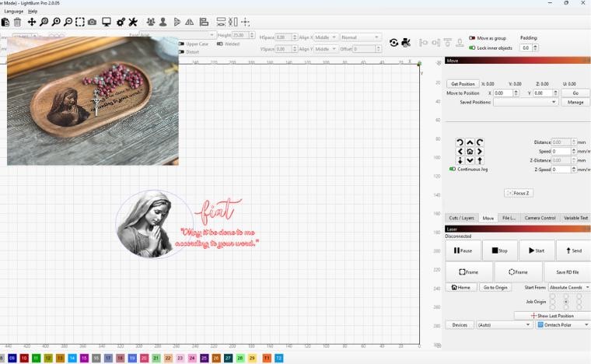Switch to the Cuts / Layers tab
This screenshot has height=364, width=591.
point(461,218)
